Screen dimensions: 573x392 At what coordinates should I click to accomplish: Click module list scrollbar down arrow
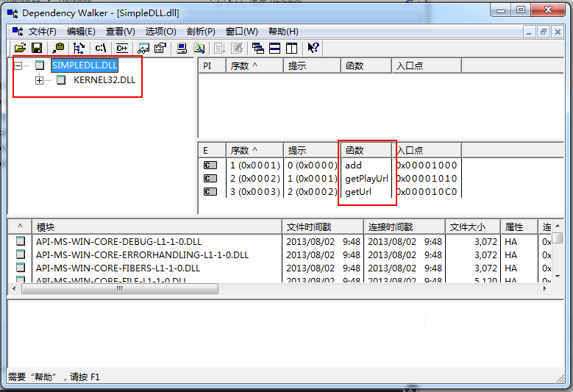[x=558, y=277]
